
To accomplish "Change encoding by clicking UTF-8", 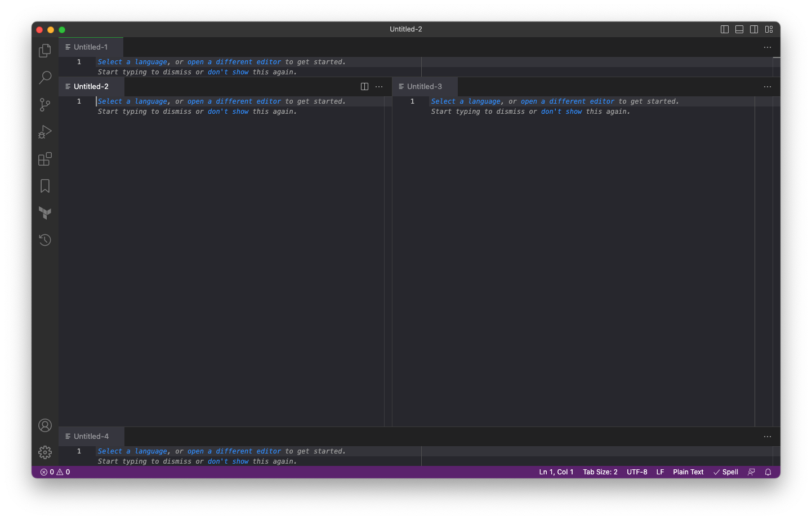I will click(637, 472).
